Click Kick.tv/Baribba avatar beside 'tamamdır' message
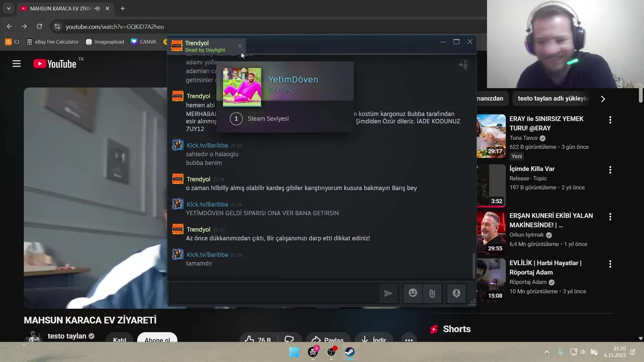Image resolution: width=644 pixels, height=362 pixels. (178, 254)
